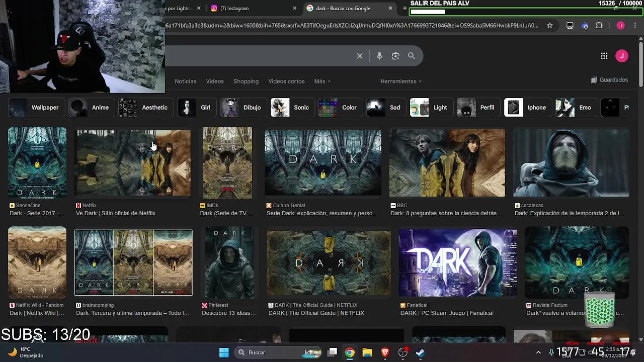Filter images by Sonic chip
This screenshot has height=362, width=644.
tap(292, 108)
